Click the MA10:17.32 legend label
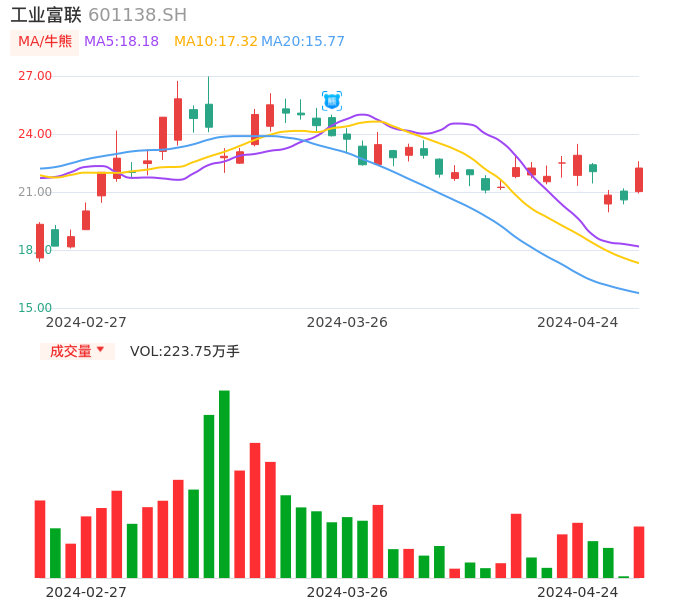This screenshot has height=606, width=686. click(x=215, y=42)
